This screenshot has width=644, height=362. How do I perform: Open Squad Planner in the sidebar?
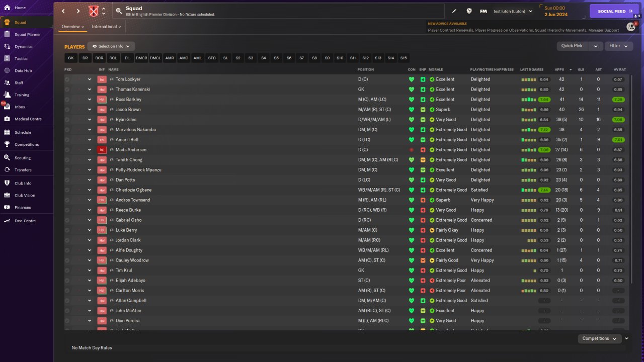coord(26,34)
